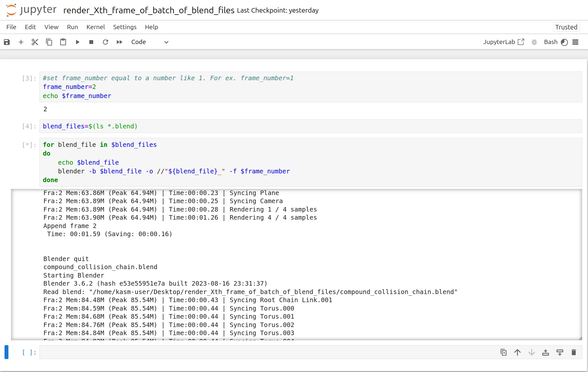The image size is (588, 372).
Task: Open the Help menu
Action: pos(151,27)
